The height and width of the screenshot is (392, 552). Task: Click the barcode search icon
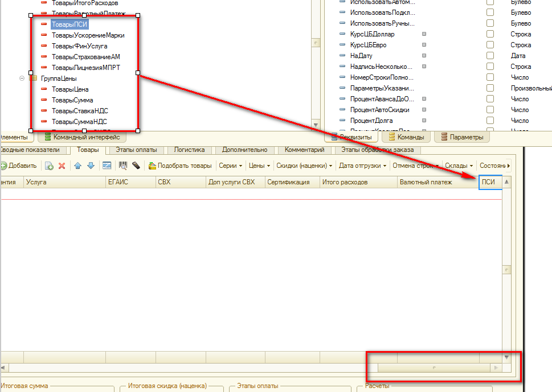(123, 165)
